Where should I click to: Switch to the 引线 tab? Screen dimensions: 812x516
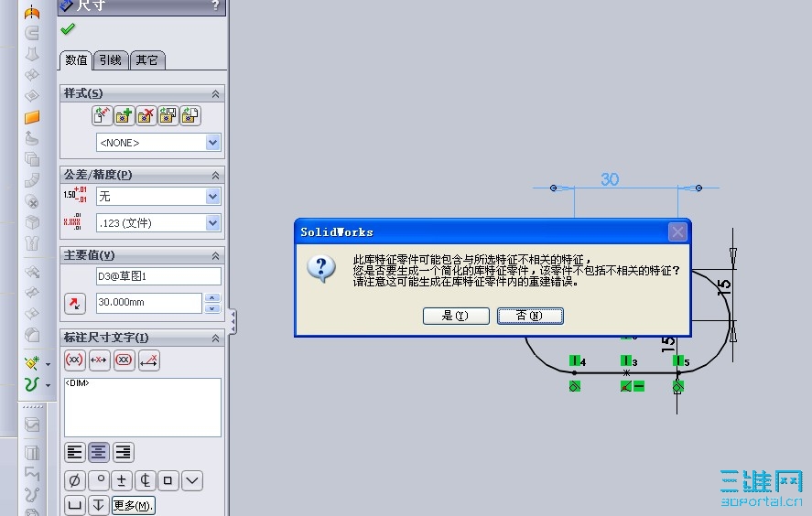click(x=110, y=60)
